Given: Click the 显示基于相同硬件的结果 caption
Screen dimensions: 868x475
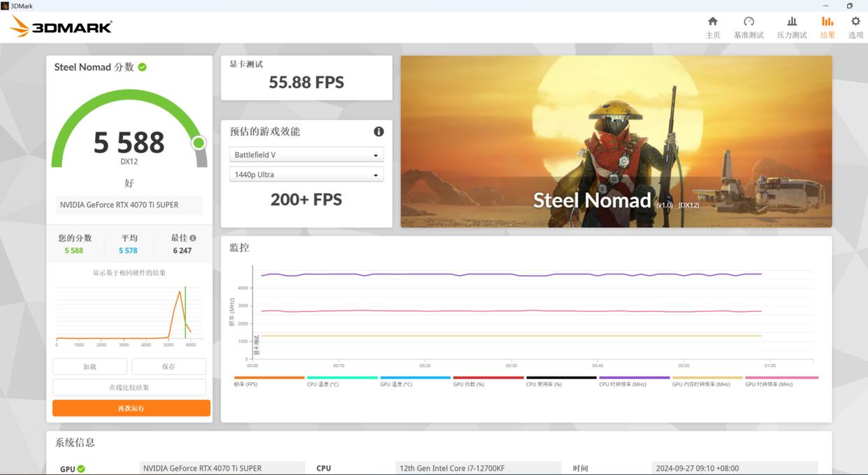Looking at the screenshot, I should click(x=129, y=273).
